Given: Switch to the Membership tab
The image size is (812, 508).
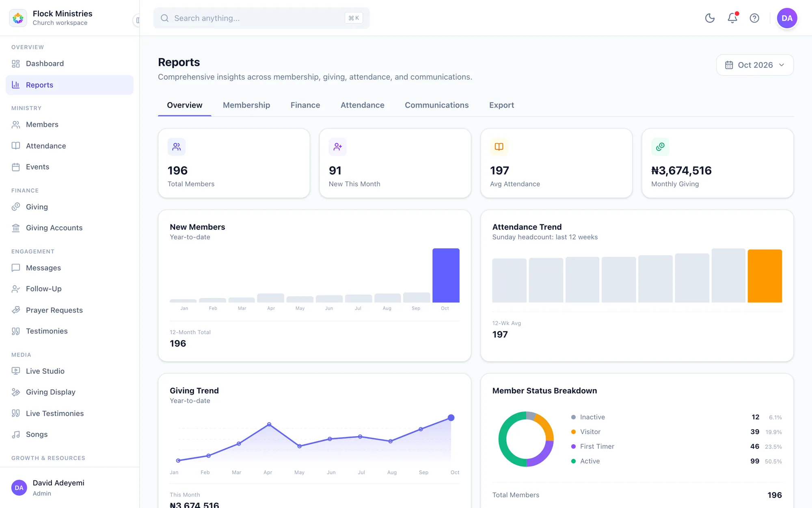Looking at the screenshot, I should (x=246, y=105).
